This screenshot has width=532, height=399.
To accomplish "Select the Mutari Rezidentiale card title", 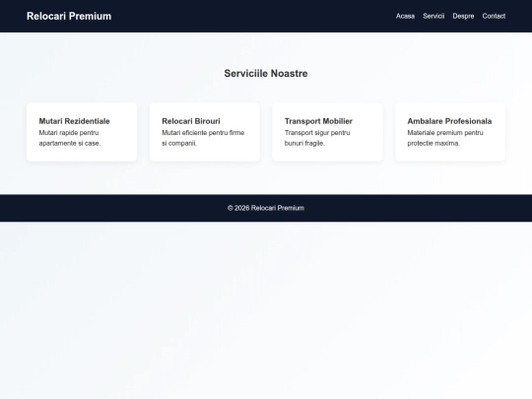I will tap(74, 121).
